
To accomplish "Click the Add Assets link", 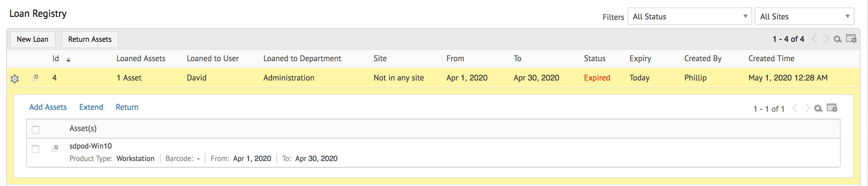I will [x=48, y=107].
